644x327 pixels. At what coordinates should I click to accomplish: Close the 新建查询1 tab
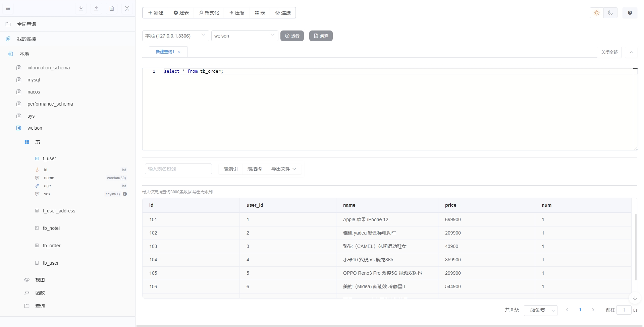[x=179, y=52]
